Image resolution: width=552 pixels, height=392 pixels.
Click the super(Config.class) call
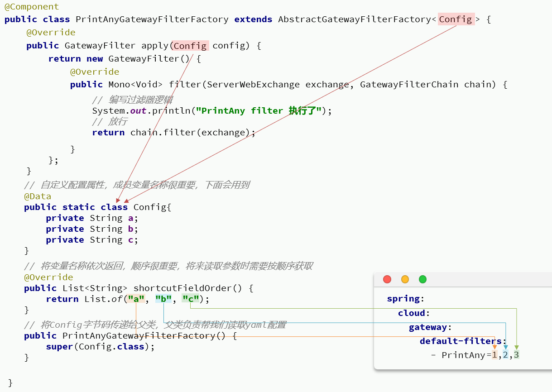[100, 347]
